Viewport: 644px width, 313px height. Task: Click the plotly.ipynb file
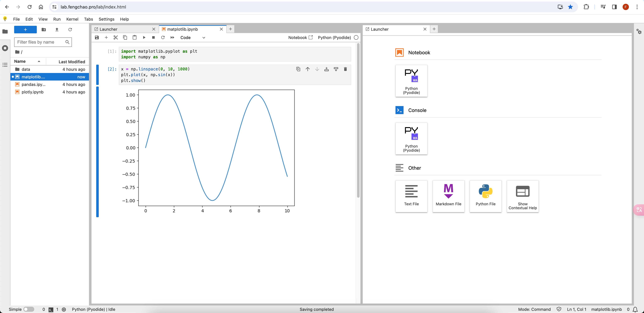(32, 92)
